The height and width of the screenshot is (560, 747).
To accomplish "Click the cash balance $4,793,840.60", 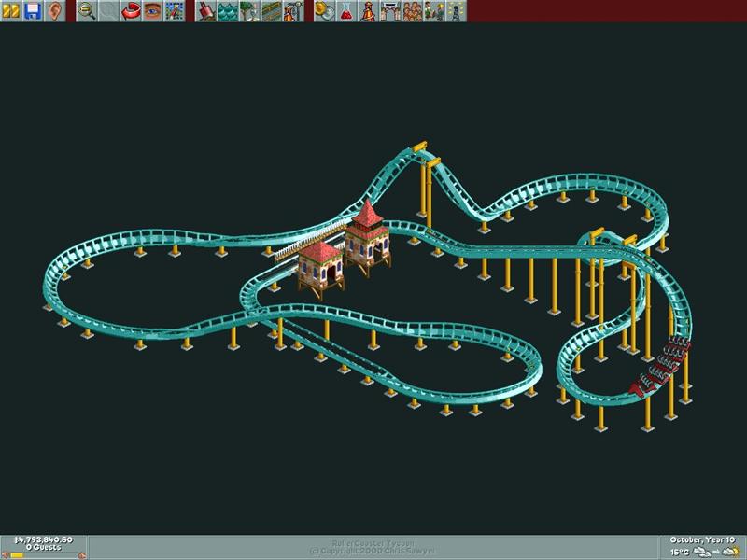I will (43, 540).
